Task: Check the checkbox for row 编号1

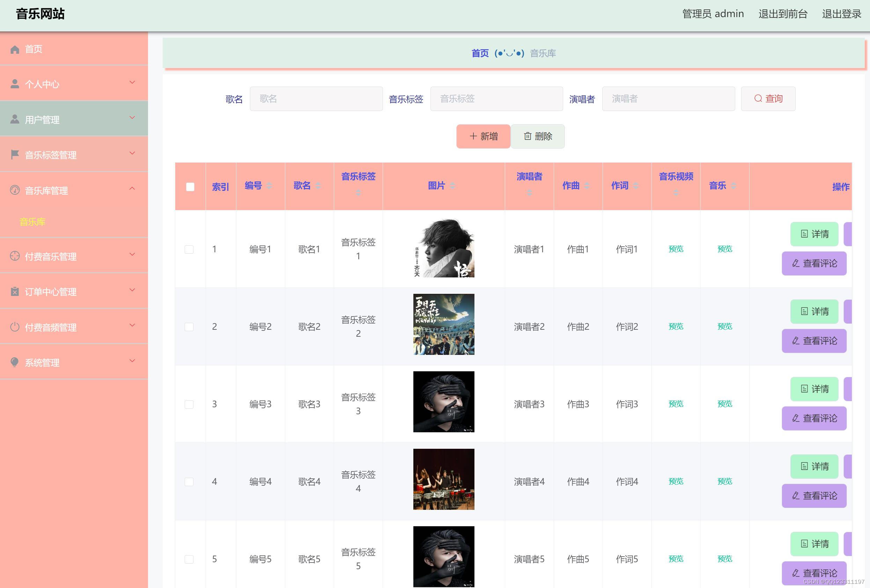Action: coord(189,249)
